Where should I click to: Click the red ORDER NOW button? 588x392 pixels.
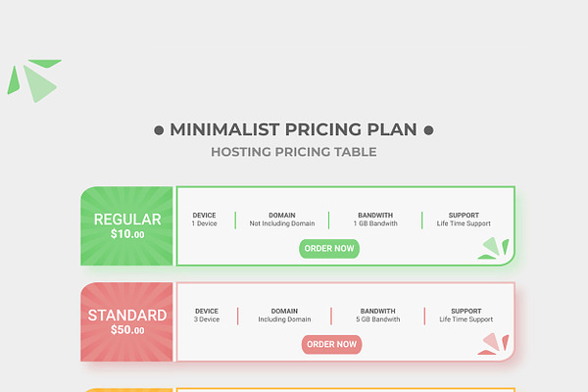pyautogui.click(x=331, y=344)
